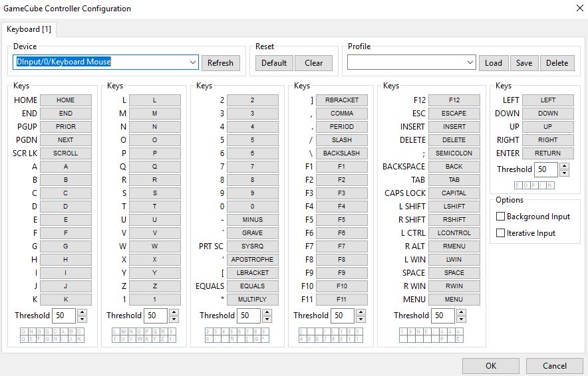Click the SEMICOLON mapping button
The height and width of the screenshot is (376, 588).
454,153
